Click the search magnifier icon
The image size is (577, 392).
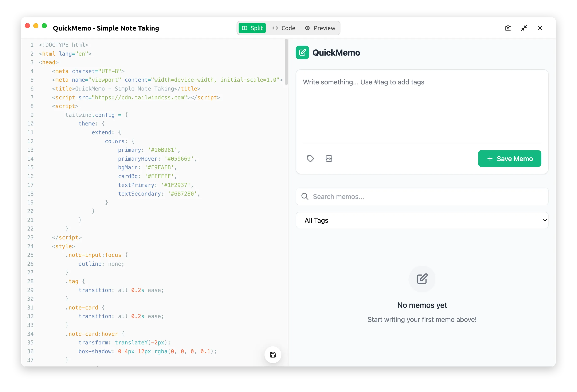tap(305, 196)
